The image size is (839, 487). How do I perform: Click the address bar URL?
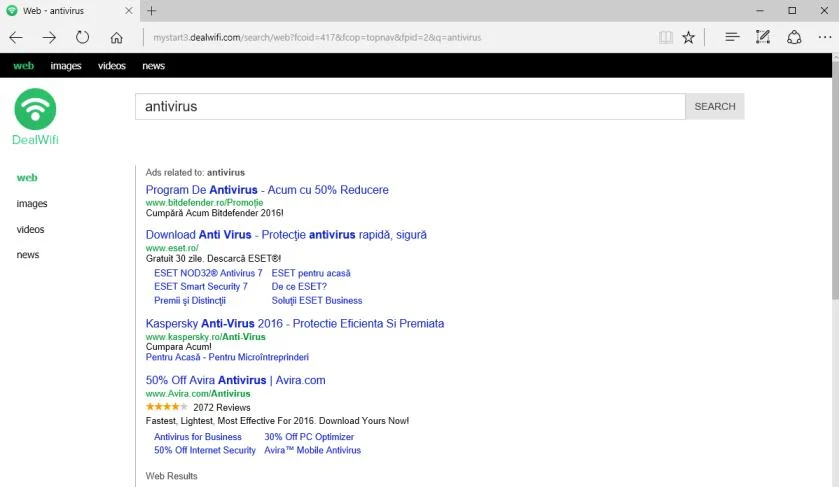[x=317, y=37]
